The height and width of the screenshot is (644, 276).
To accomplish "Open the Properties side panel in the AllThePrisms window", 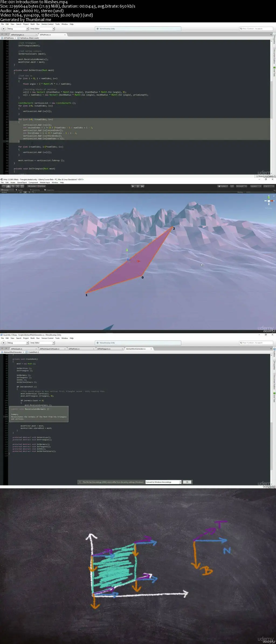I will [x=274, y=39].
